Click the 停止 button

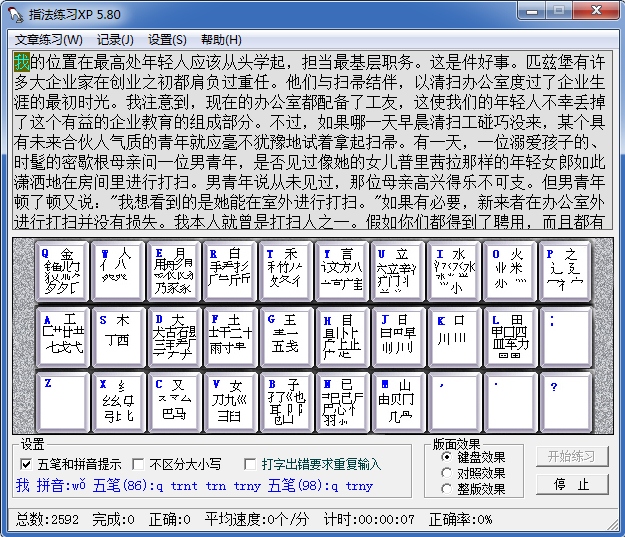click(572, 484)
